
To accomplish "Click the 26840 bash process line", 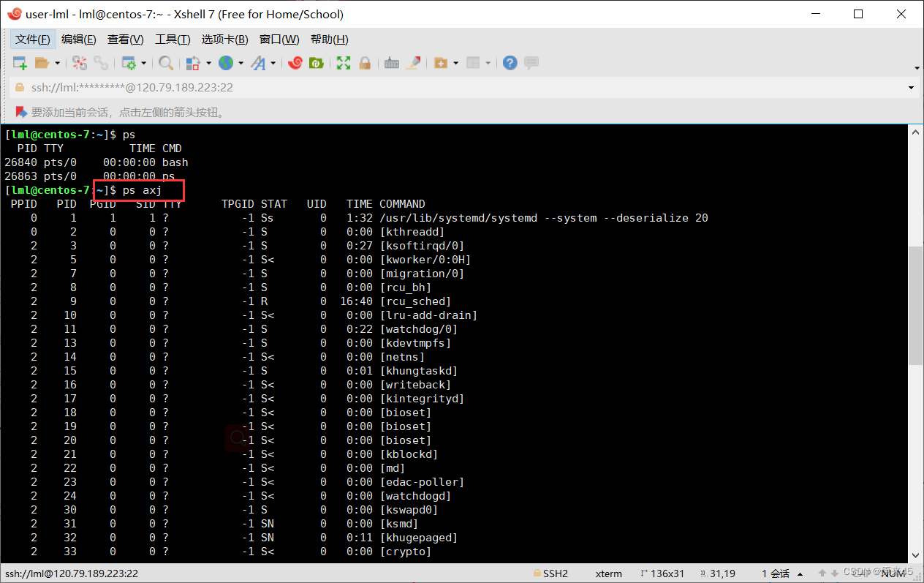I will tap(96, 162).
